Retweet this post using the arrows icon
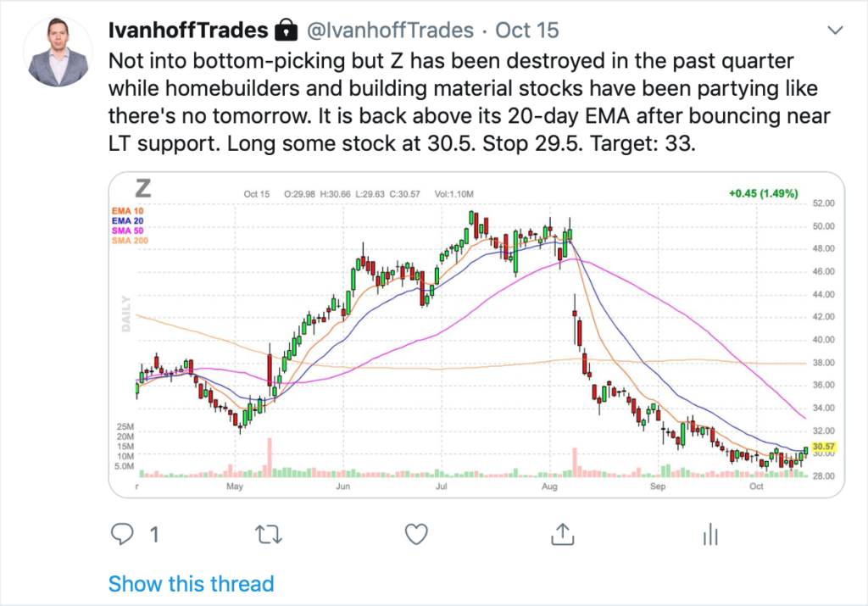The height and width of the screenshot is (606, 868). click(x=269, y=535)
